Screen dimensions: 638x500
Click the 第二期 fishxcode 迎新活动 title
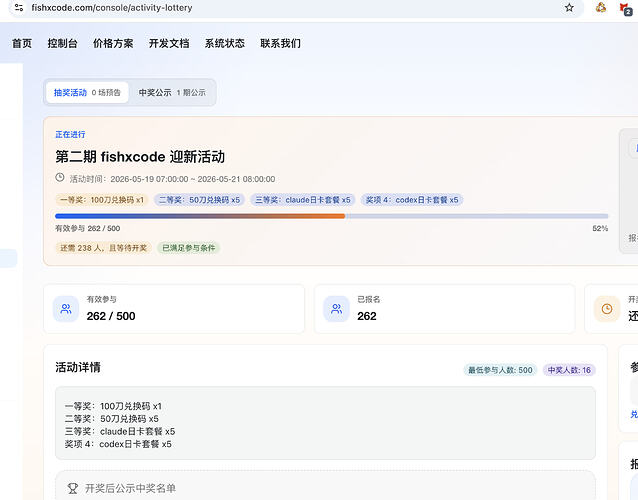(x=140, y=157)
